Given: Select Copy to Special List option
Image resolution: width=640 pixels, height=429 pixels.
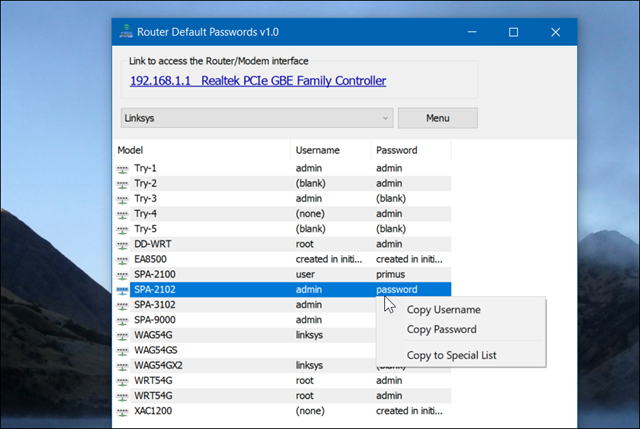Looking at the screenshot, I should click(x=451, y=355).
